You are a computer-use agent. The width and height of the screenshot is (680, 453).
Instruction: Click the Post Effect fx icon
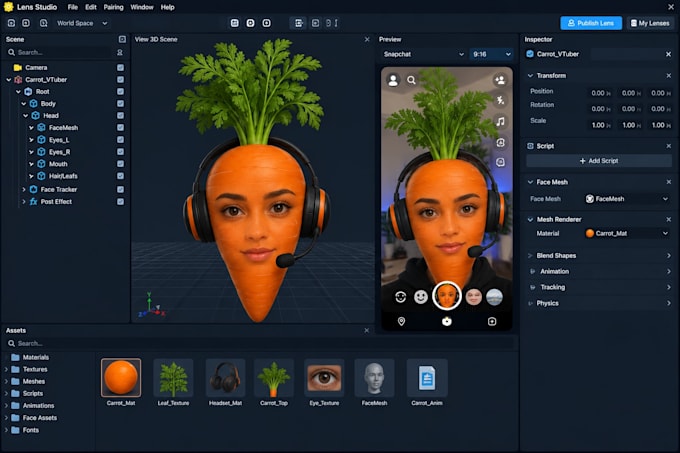coord(33,202)
